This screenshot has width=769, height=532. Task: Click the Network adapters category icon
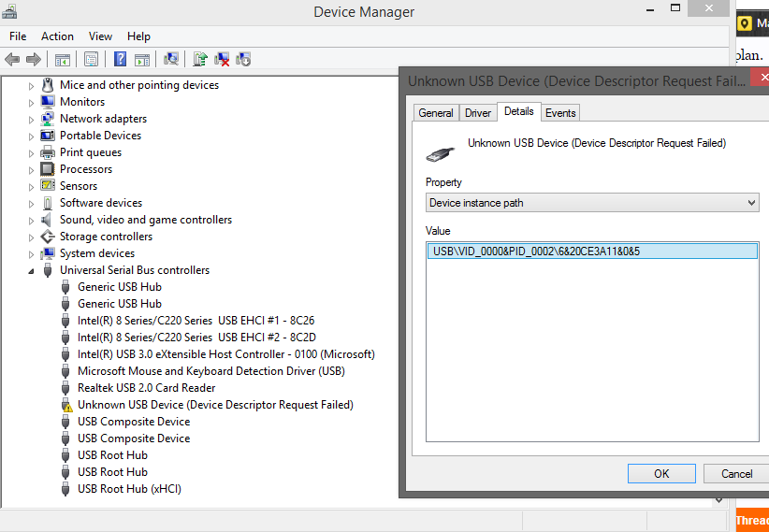48,119
